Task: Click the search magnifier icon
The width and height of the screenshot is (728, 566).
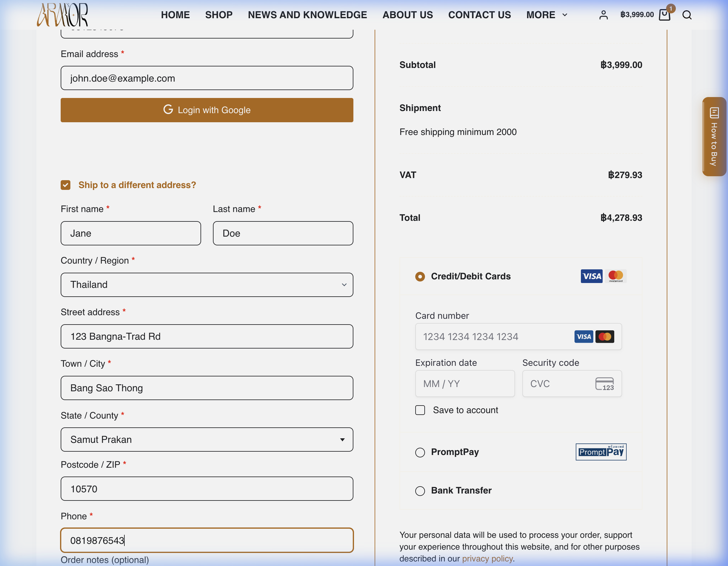Action: [x=687, y=15]
